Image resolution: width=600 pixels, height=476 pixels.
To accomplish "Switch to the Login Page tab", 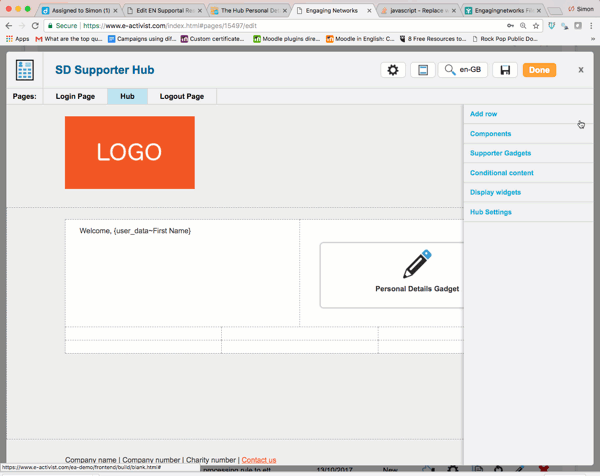I will pyautogui.click(x=75, y=96).
